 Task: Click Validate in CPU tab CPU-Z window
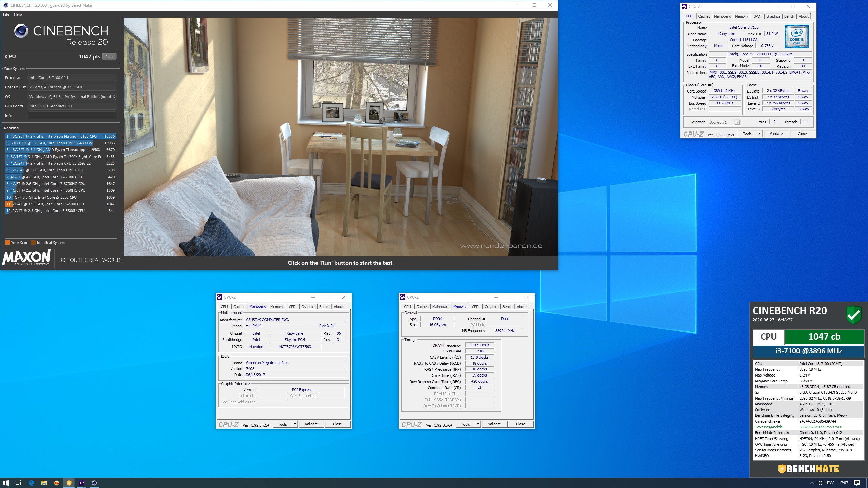(x=776, y=134)
